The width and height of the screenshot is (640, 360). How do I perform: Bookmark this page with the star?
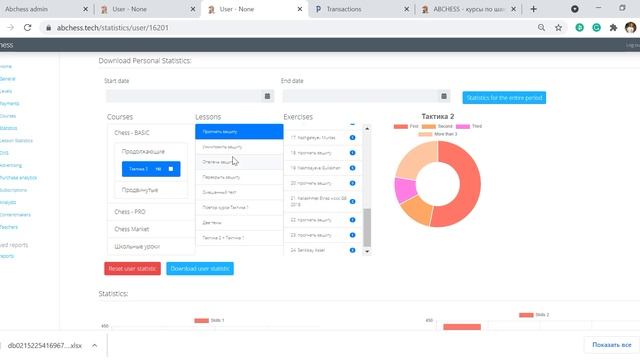558,27
